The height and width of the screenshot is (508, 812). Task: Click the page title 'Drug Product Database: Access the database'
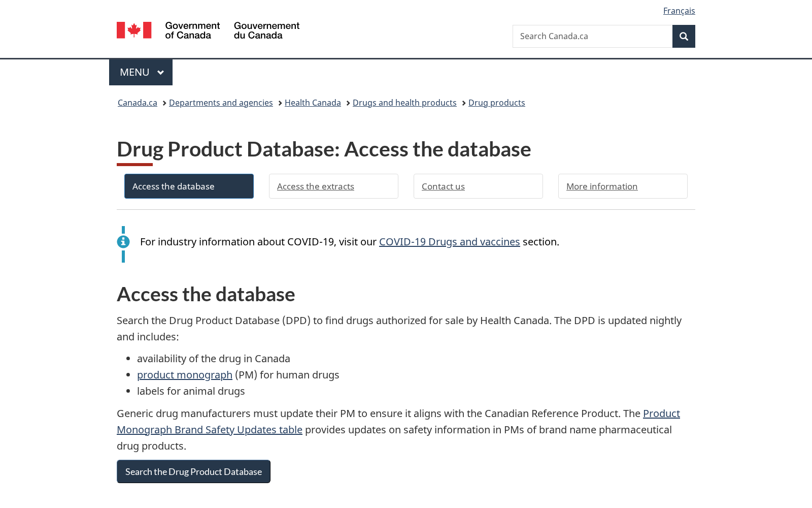[x=324, y=149]
